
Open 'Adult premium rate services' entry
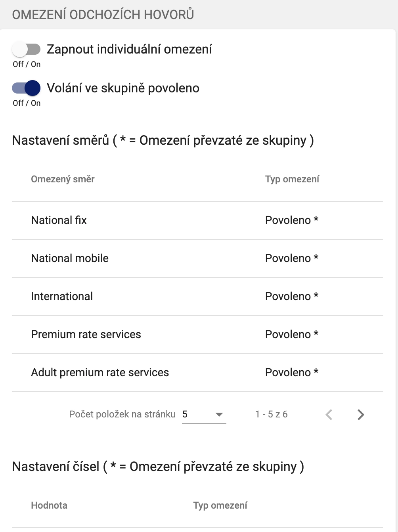coord(100,373)
